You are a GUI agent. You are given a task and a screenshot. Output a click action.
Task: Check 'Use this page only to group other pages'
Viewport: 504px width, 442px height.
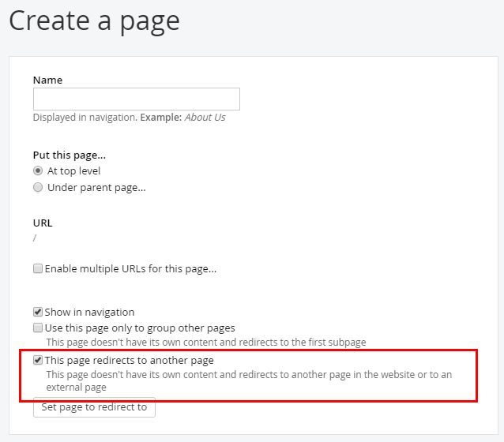point(38,328)
